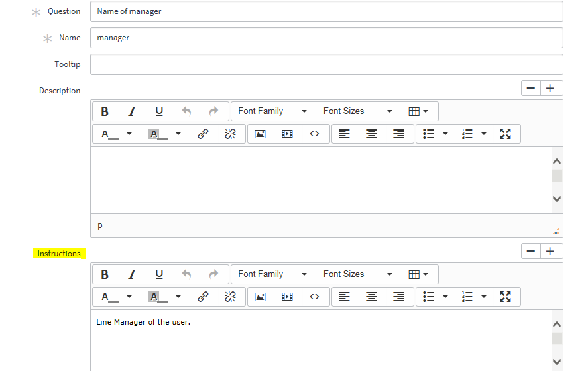Undo in Description editor toolbar
588x371 pixels.
[x=186, y=111]
